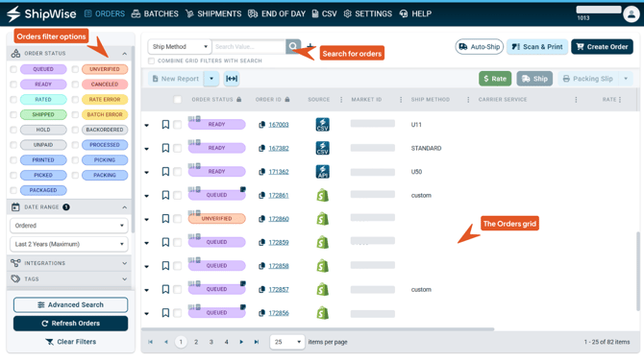Click the Scan & Print button
This screenshot has height=362, width=644.
tap(537, 46)
